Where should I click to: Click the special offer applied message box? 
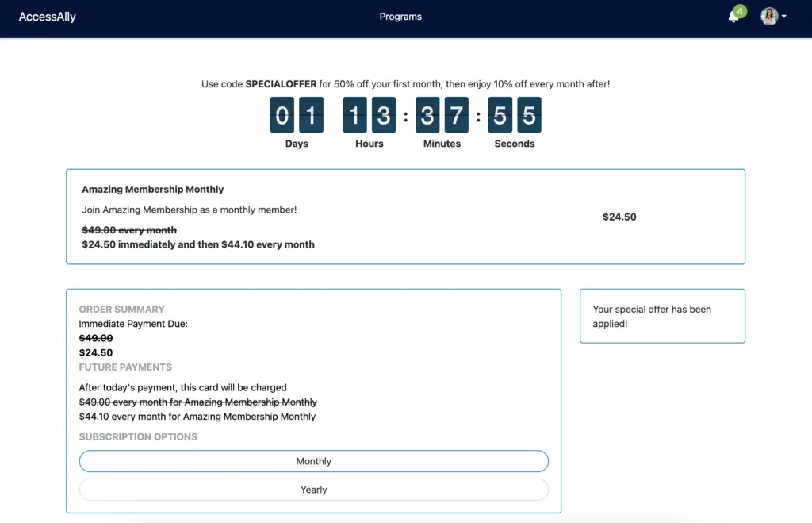662,316
